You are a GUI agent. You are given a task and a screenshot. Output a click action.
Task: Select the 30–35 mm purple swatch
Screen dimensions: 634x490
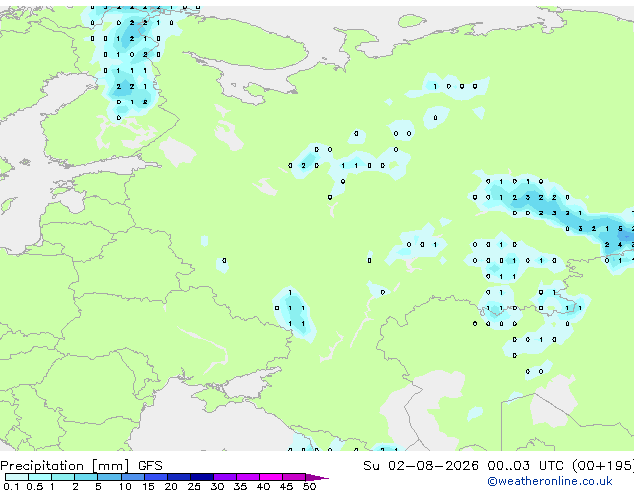tap(225, 477)
